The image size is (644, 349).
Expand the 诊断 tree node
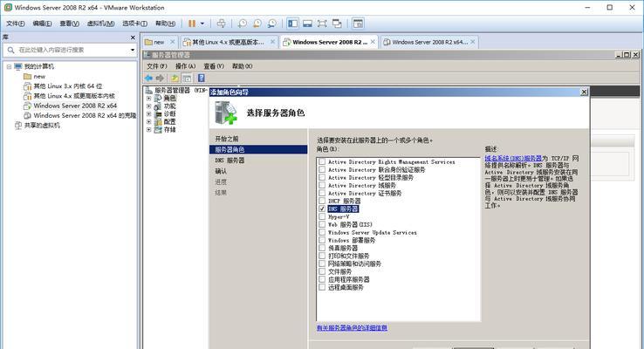148,114
